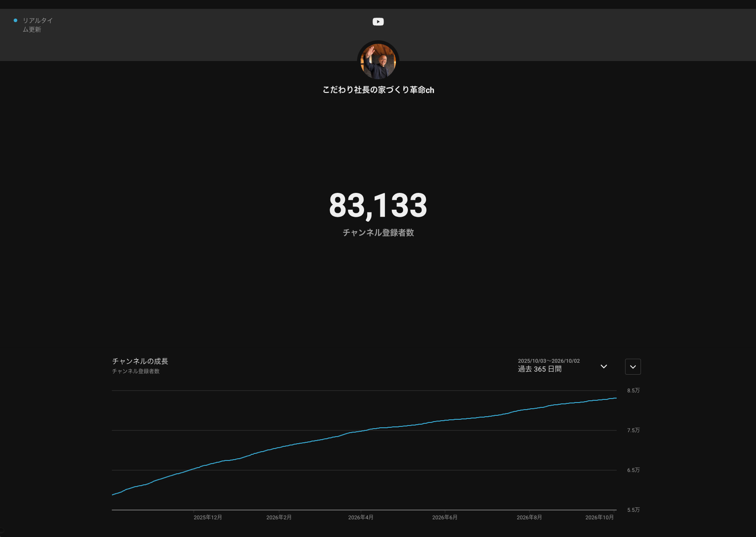Screen dimensions: 756x537
Task: Click the 2026年6月 axis marker on chart
Action: (445, 518)
